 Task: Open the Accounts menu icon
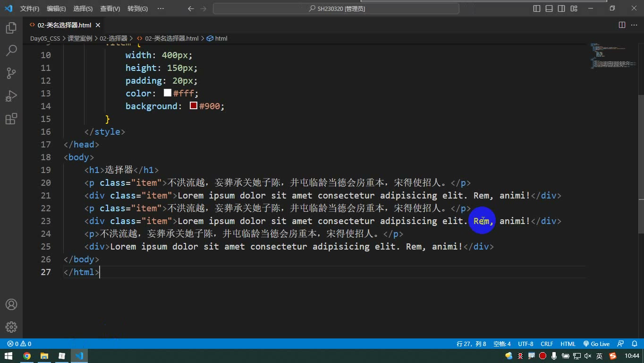(11, 304)
